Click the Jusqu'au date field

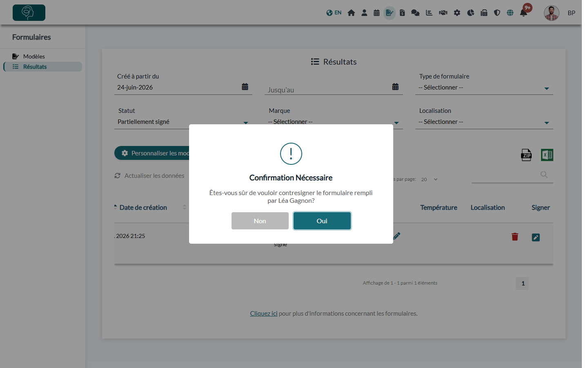(x=334, y=90)
